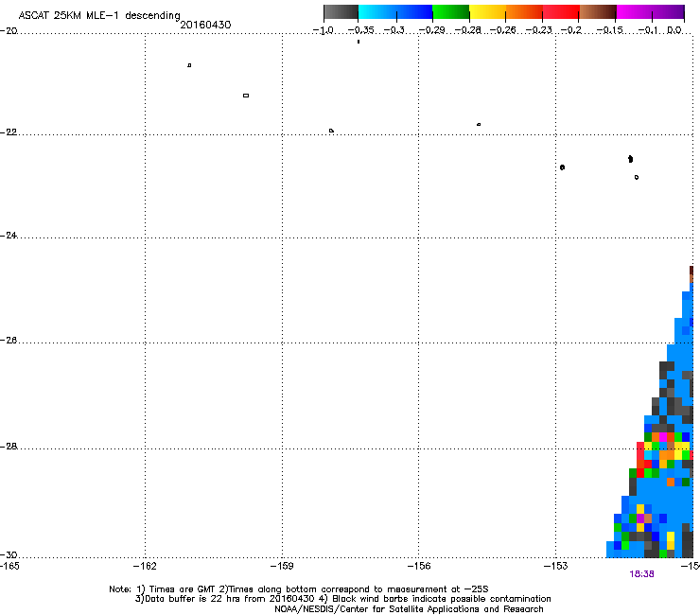Image resolution: width=700 pixels, height=615 pixels.
Task: Click the color bar label '-0.15'
Action: click(609, 30)
